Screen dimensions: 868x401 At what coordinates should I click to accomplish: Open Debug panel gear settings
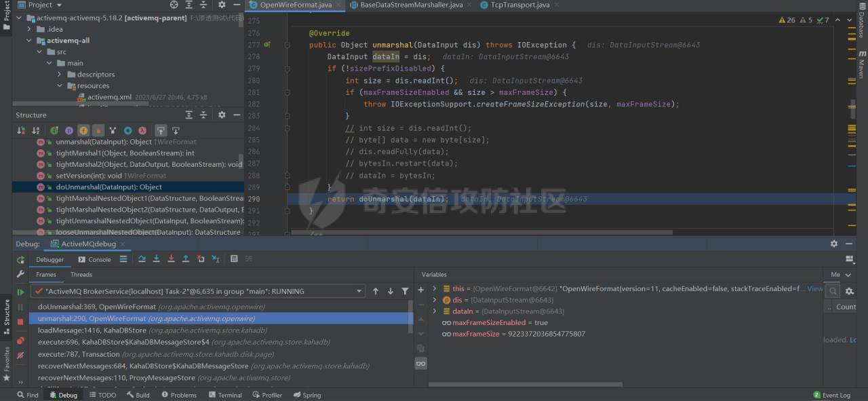pyautogui.click(x=834, y=244)
